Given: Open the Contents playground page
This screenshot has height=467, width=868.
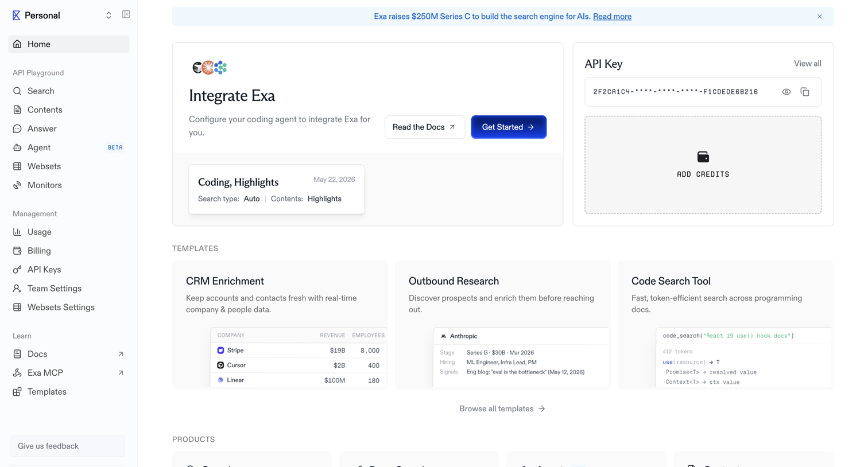Looking at the screenshot, I should tap(69, 110).
